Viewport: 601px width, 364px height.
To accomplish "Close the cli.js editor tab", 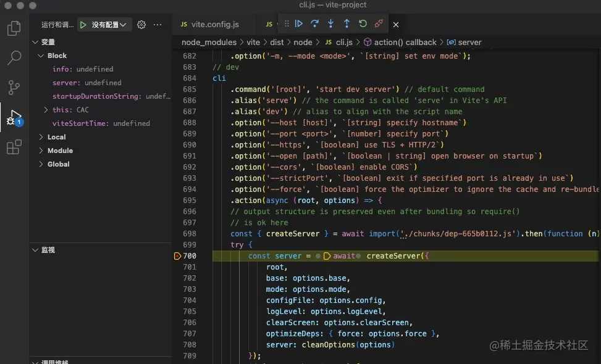I will coord(396,25).
